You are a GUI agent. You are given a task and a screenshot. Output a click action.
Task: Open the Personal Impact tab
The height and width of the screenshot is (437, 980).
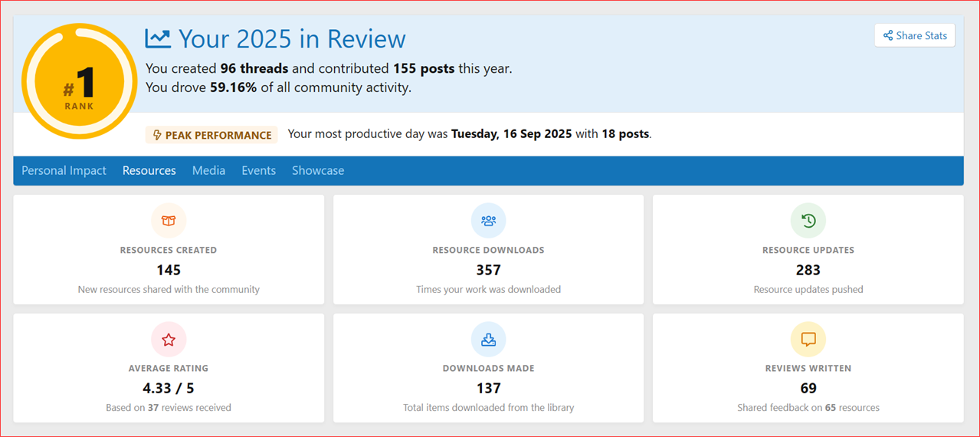pos(64,170)
